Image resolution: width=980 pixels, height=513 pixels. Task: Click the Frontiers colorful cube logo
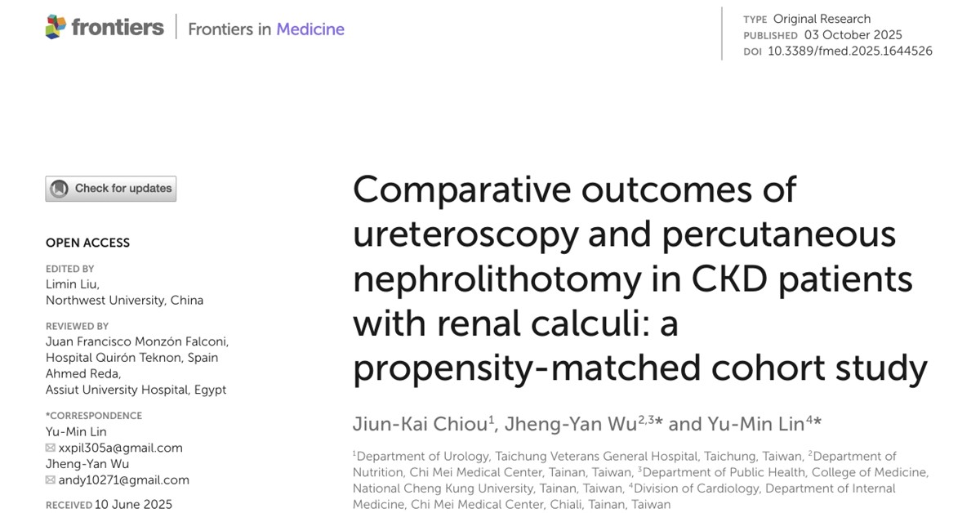click(x=56, y=27)
